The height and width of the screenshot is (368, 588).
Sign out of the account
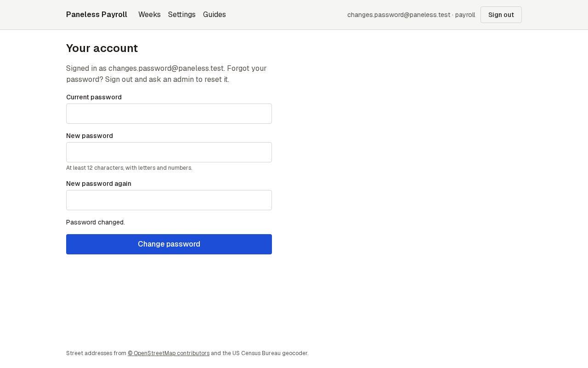pos(501,15)
